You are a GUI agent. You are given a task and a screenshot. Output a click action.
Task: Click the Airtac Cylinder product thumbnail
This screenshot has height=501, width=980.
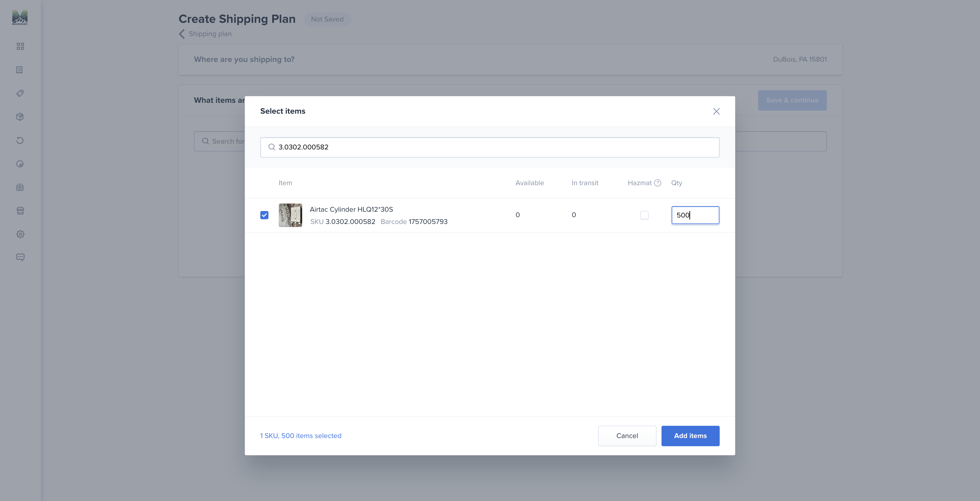(x=290, y=215)
